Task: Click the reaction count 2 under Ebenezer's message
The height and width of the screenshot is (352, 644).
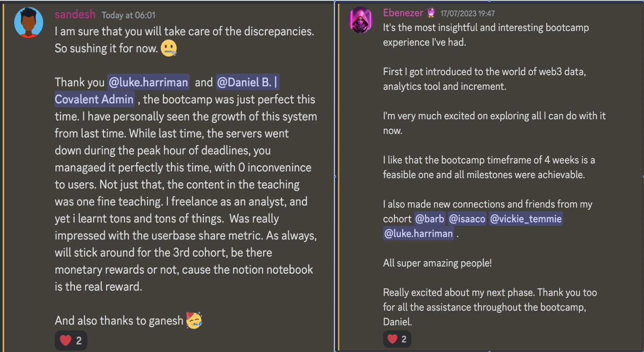Action: [404, 339]
